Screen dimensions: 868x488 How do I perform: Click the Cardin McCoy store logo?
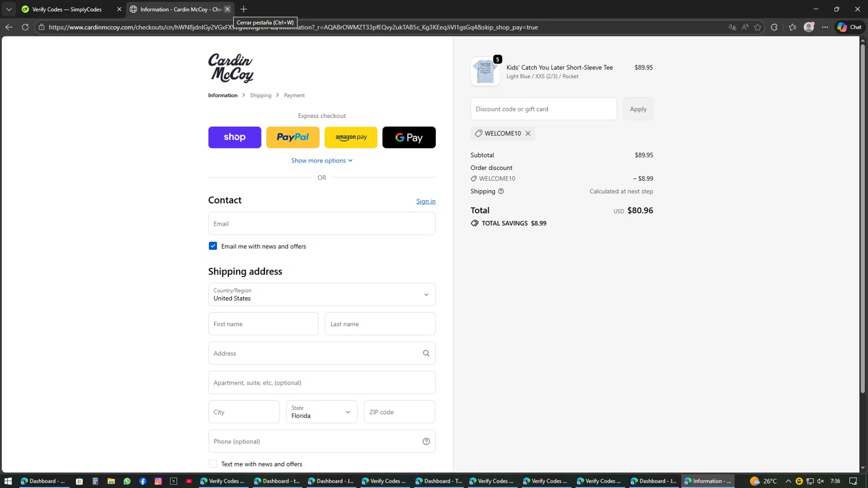(x=231, y=68)
